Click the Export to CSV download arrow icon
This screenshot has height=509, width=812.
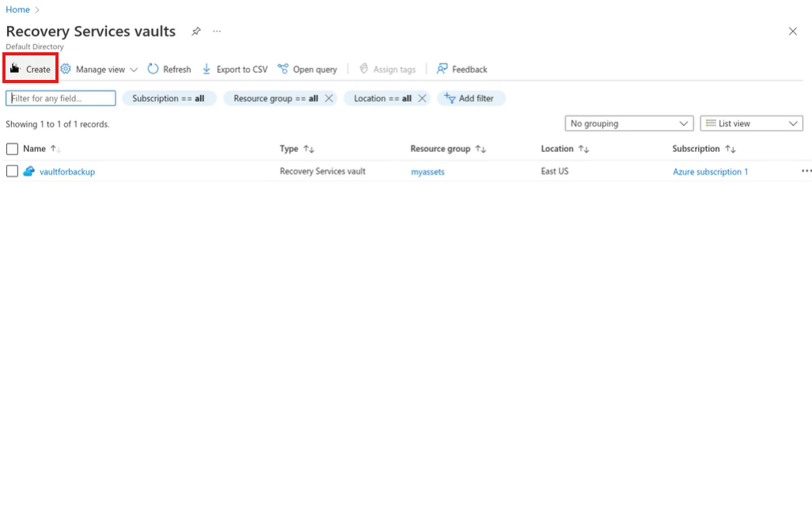(206, 69)
